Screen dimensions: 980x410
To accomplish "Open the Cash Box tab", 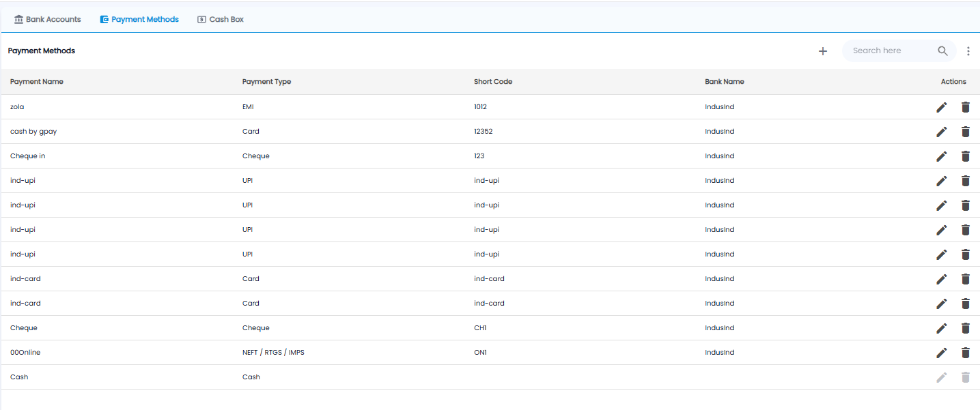I will pyautogui.click(x=221, y=19).
